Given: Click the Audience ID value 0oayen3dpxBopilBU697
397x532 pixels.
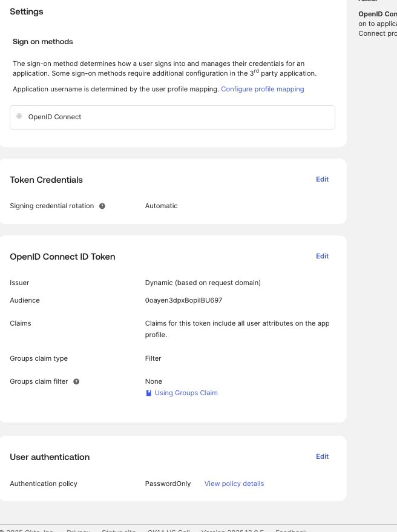Looking at the screenshot, I should 184,300.
